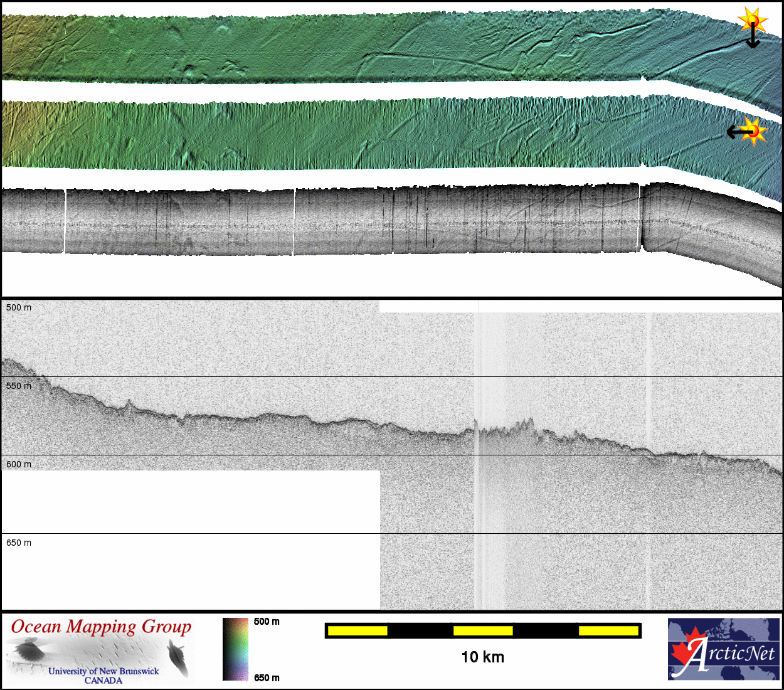Click the 10 km scale label
The width and height of the screenshot is (784, 690).
(482, 657)
